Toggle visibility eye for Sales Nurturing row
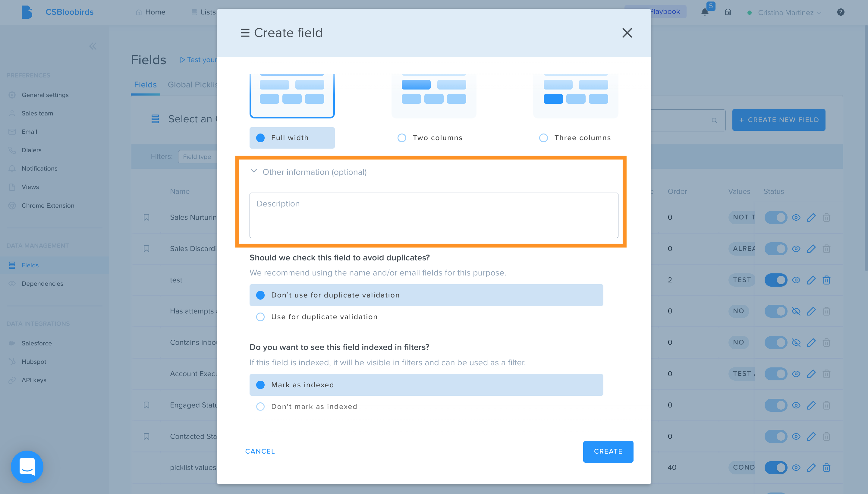 coord(796,218)
